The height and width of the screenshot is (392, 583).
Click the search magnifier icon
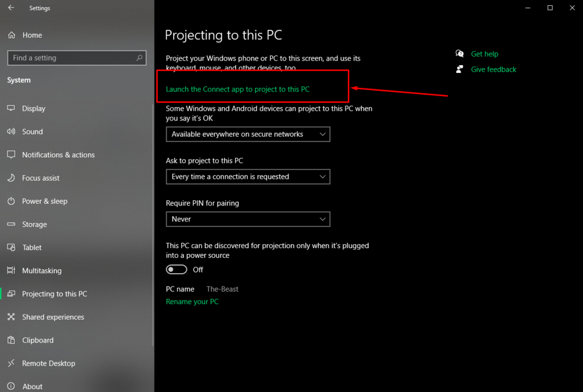point(139,58)
